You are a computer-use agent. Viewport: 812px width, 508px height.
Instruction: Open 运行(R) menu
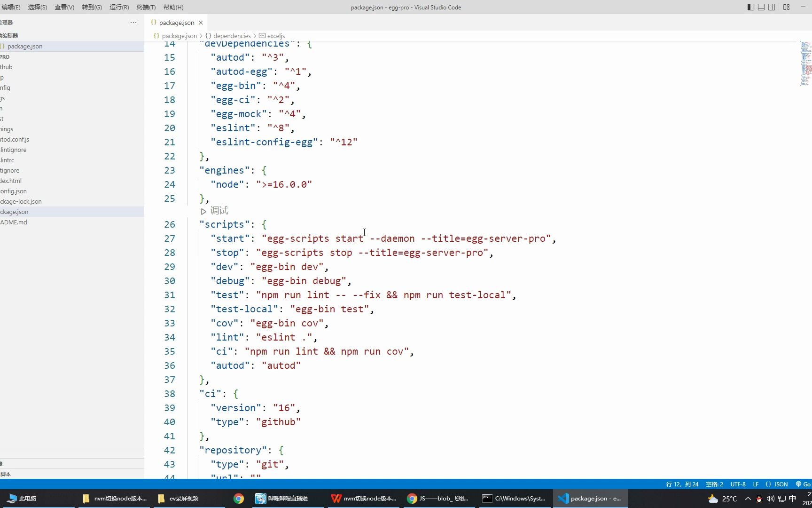pos(119,7)
